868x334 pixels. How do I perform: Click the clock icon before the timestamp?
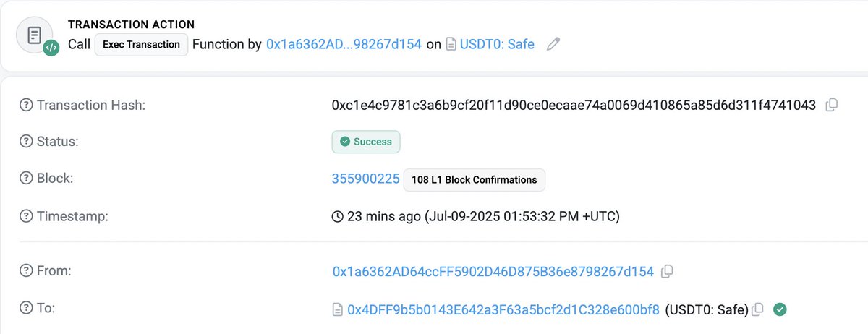pos(337,216)
